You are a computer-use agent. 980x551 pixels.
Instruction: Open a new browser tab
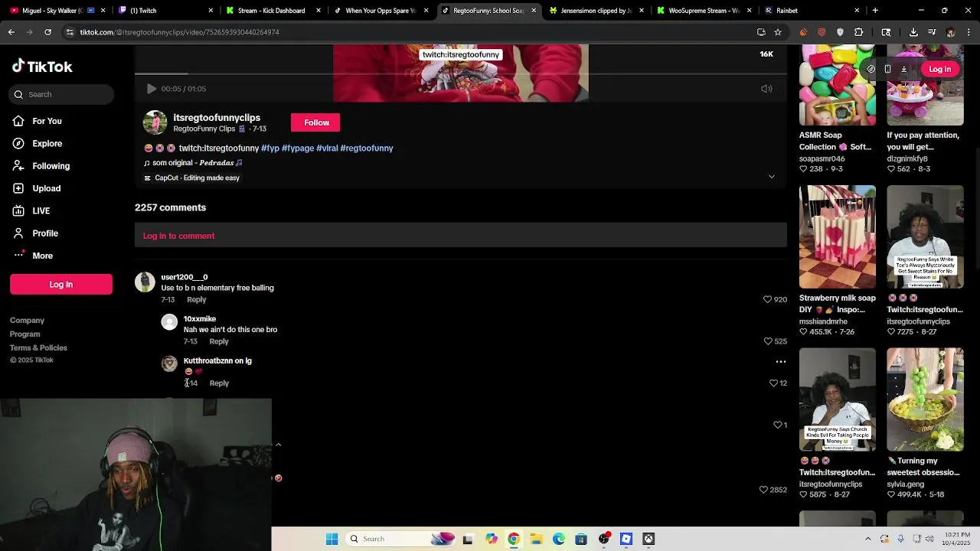[x=875, y=11]
